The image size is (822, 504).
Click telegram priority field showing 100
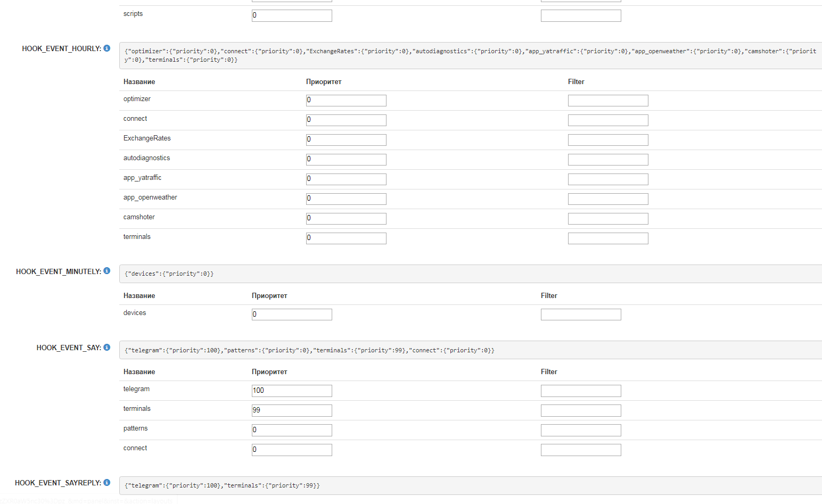coord(292,391)
